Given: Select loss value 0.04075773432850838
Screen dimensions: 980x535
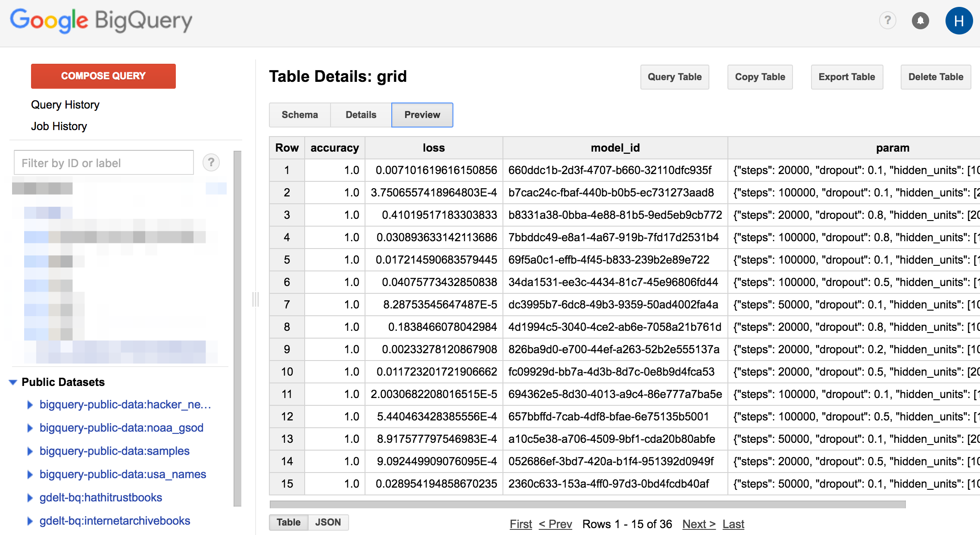Looking at the screenshot, I should click(x=434, y=282).
